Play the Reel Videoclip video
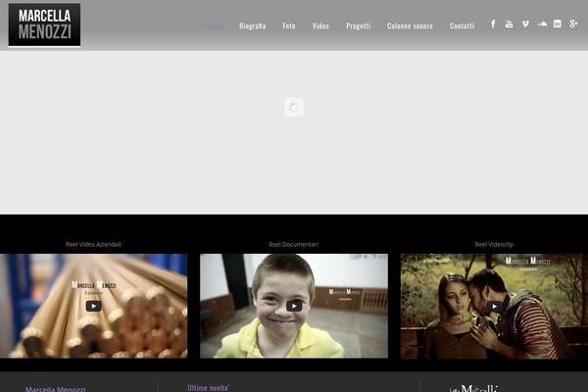This screenshot has height=392, width=588. (494, 307)
